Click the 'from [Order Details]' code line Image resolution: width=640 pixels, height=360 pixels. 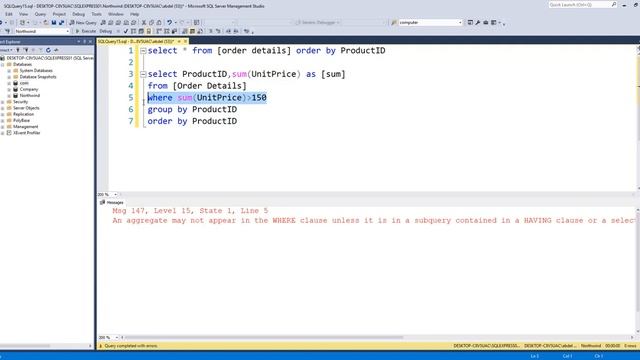pyautogui.click(x=197, y=86)
